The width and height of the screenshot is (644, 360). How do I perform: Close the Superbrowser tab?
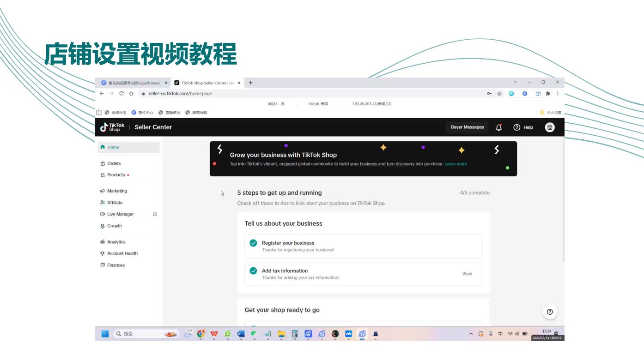(x=166, y=83)
